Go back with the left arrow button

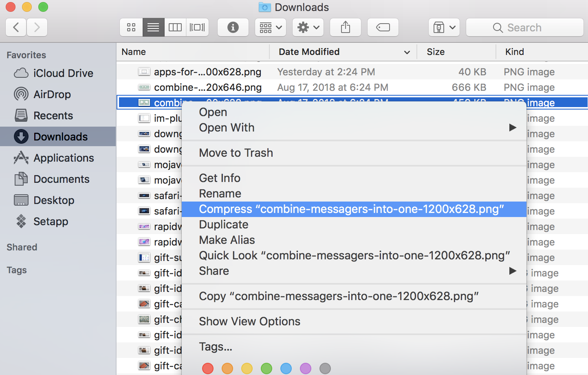16,27
